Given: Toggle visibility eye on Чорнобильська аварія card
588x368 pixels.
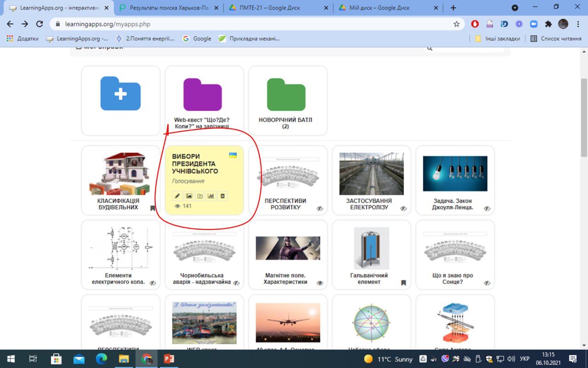Looking at the screenshot, I should tap(237, 283).
